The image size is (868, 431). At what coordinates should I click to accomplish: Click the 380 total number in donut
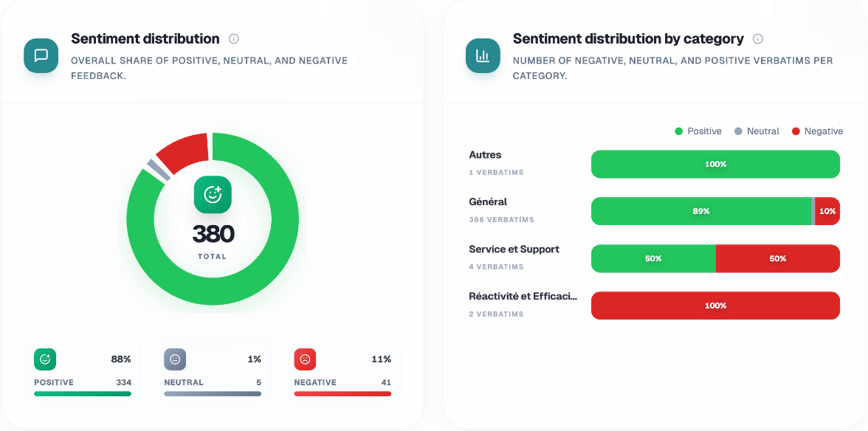pyautogui.click(x=213, y=234)
